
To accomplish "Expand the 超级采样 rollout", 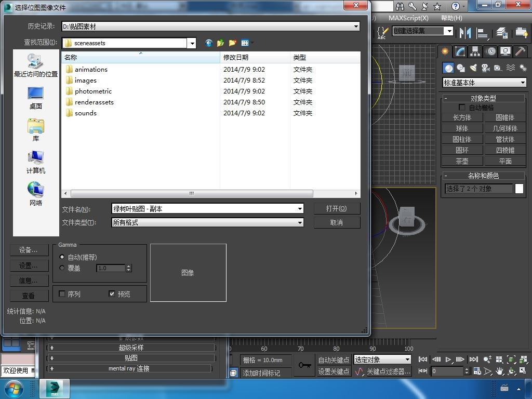I will [131, 348].
